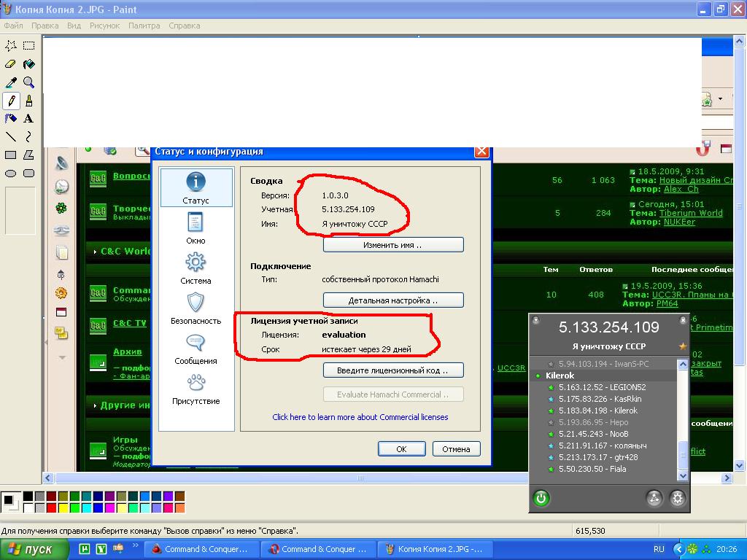747x560 pixels.
Task: Open the Рисунок menu
Action: tap(105, 26)
